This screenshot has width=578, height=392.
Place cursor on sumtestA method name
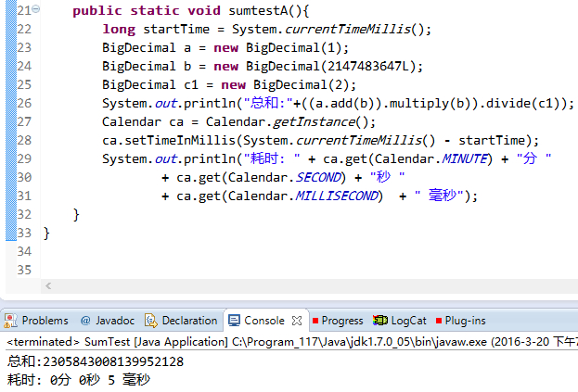(x=258, y=10)
